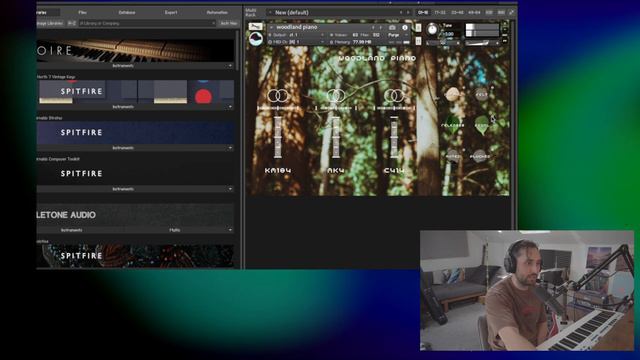Screen dimensions: 640x360
Task: Select the 17-32 rack page
Action: point(440,13)
